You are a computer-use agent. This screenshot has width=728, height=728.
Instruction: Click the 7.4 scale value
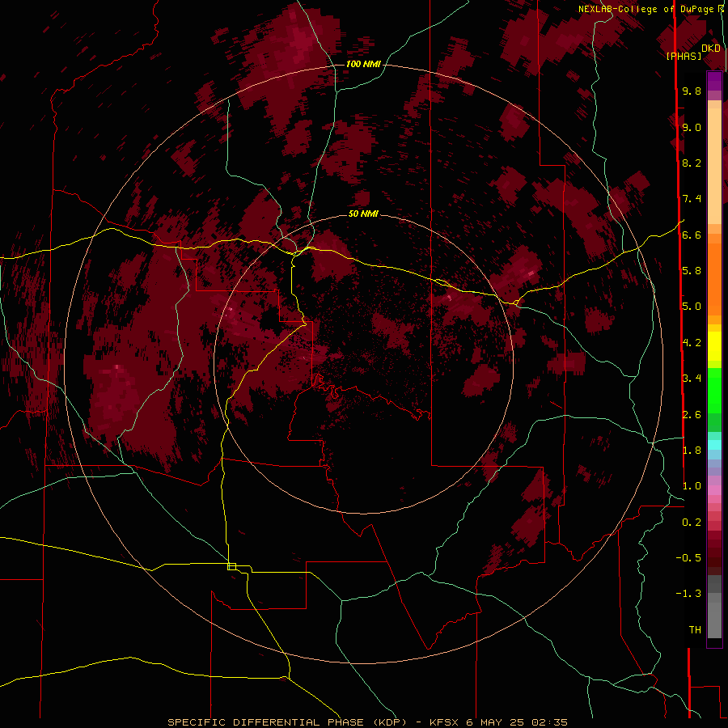point(692,199)
